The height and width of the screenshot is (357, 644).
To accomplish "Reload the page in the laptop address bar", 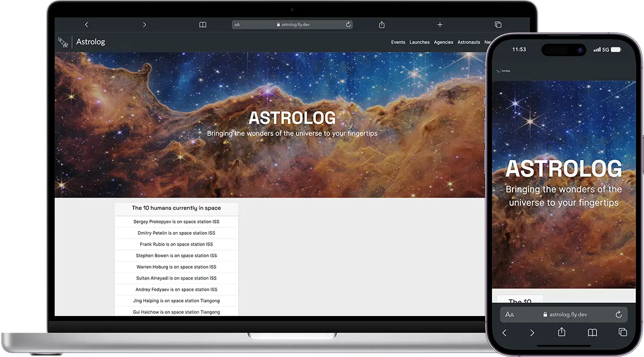I will 348,25.
